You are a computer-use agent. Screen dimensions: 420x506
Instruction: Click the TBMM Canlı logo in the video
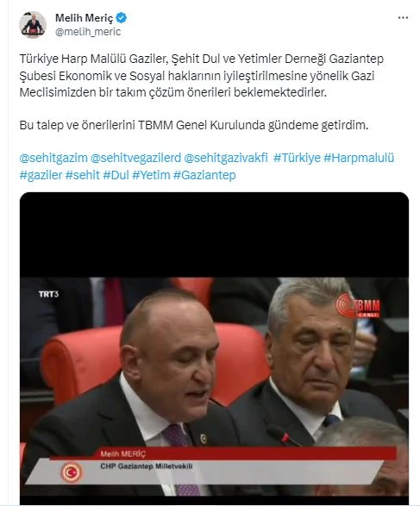[x=358, y=305]
